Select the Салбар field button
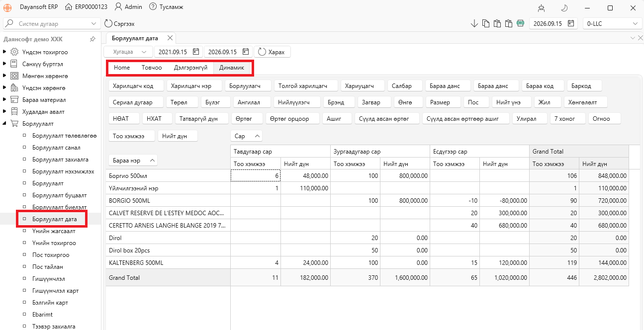This screenshot has width=644, height=330. pyautogui.click(x=405, y=86)
